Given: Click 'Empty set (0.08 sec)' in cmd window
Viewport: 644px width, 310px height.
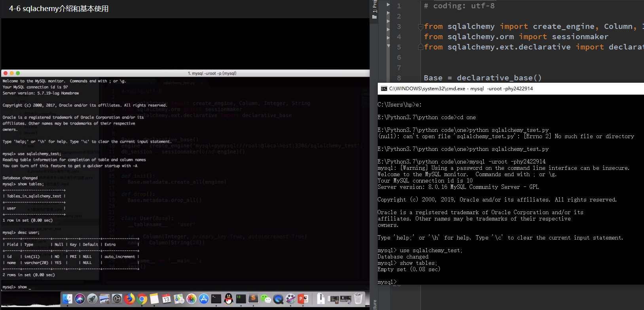Looking at the screenshot, I should pos(409,269).
